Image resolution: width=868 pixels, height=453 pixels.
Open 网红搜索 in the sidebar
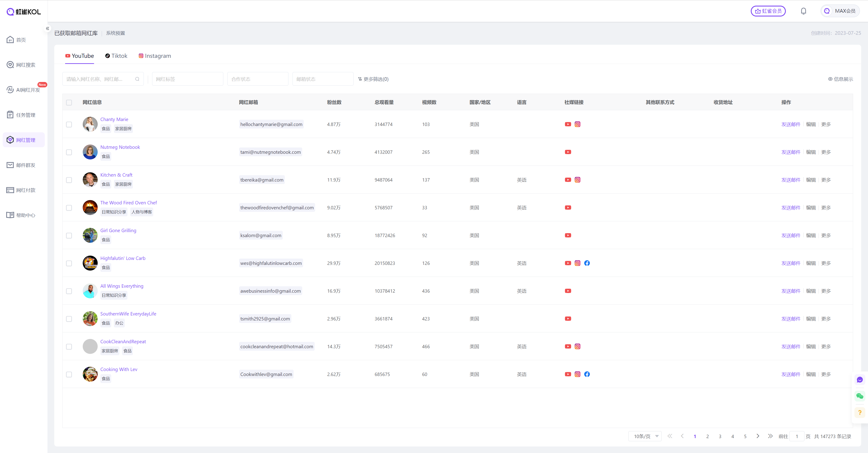(x=24, y=65)
